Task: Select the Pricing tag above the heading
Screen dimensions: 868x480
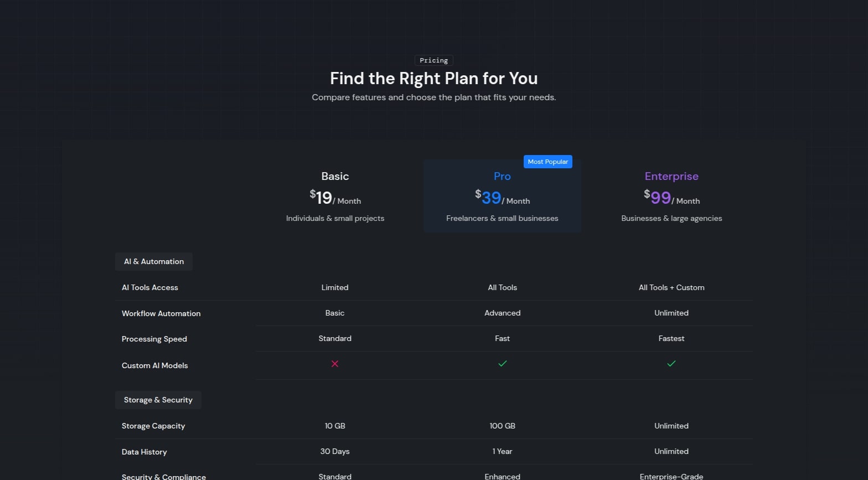Action: click(433, 60)
